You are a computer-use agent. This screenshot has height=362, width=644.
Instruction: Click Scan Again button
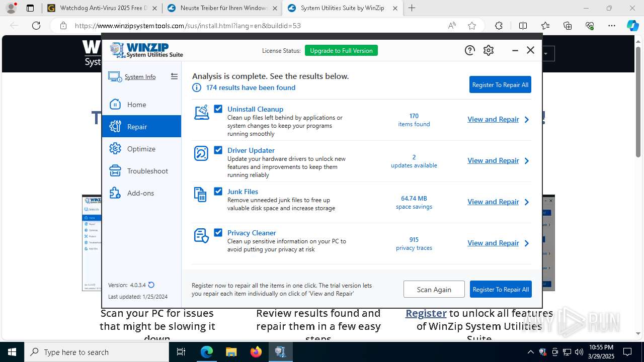(434, 289)
